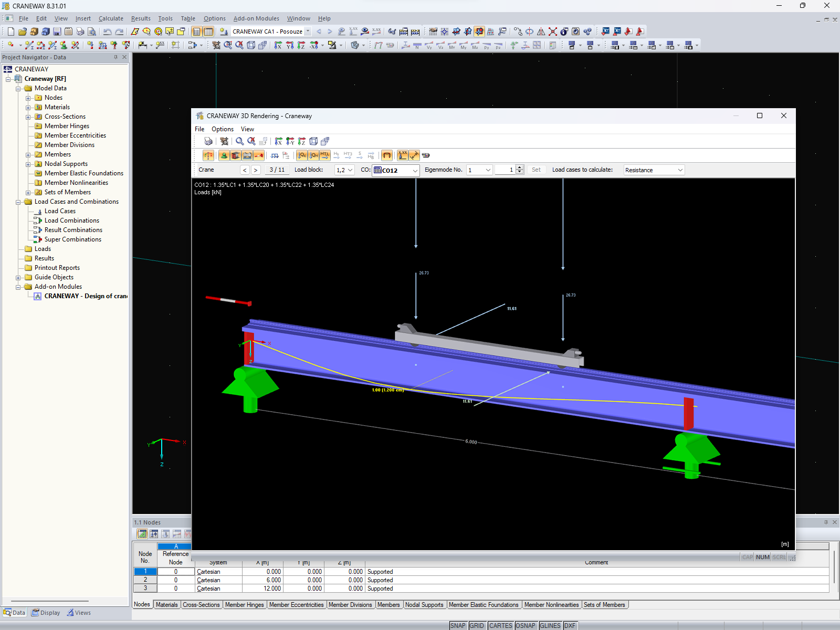Click the mirror tool icon in main toolbar
The width and height of the screenshot is (840, 630).
[541, 31]
